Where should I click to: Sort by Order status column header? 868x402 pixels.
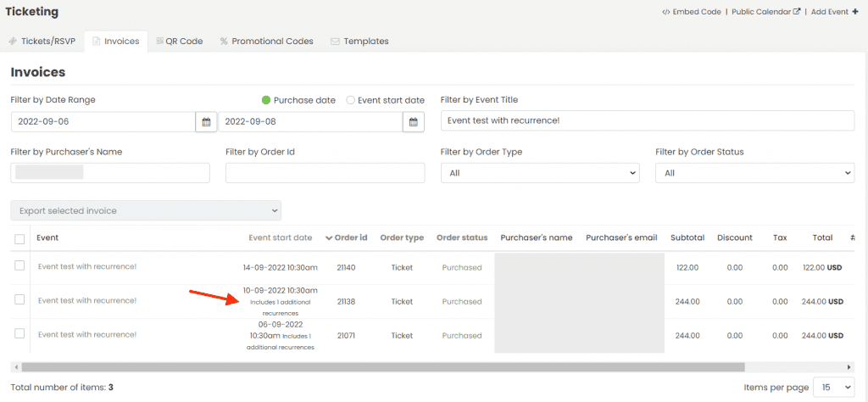click(462, 237)
